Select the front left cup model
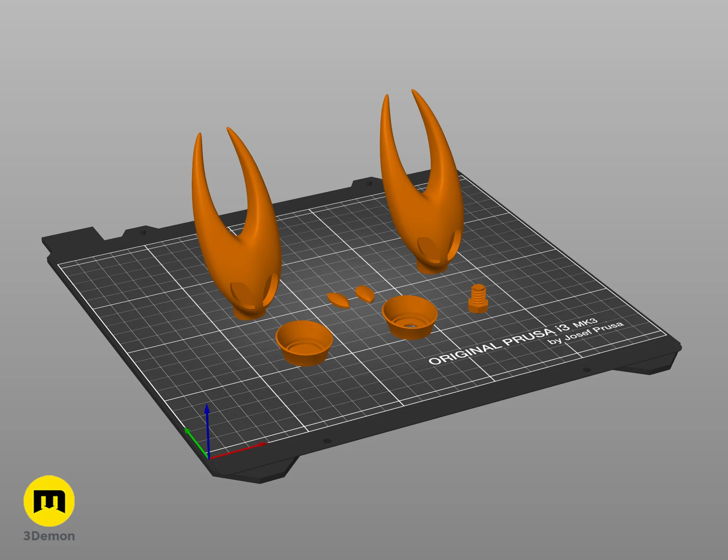The image size is (728, 560). 304,343
